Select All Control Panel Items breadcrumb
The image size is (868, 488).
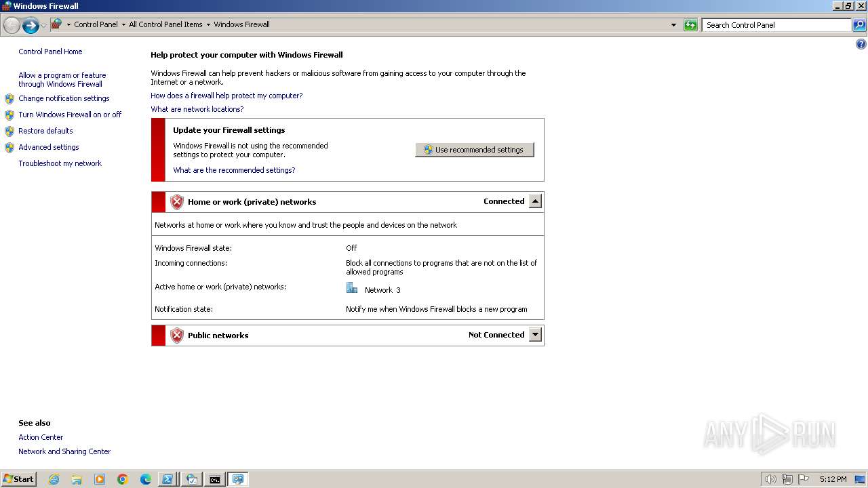[165, 24]
